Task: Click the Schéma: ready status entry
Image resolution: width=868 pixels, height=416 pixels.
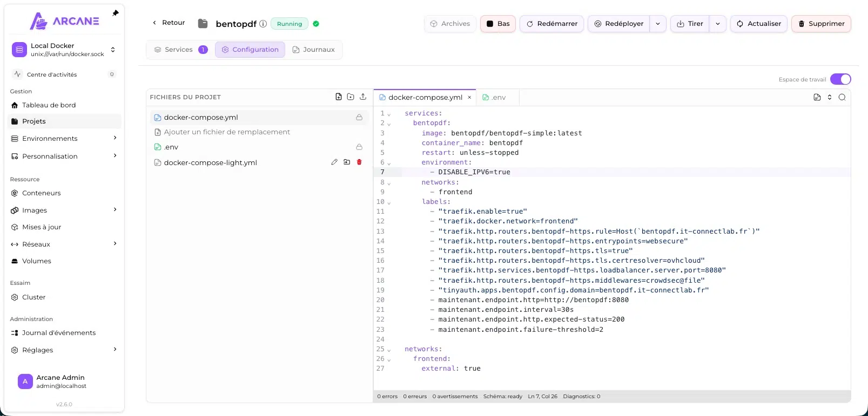Action: tap(503, 397)
